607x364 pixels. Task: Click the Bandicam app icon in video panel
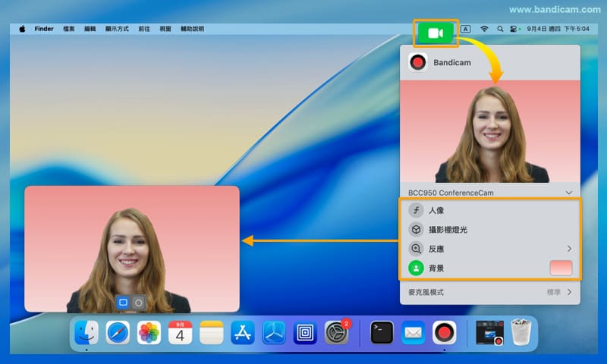pyautogui.click(x=418, y=62)
